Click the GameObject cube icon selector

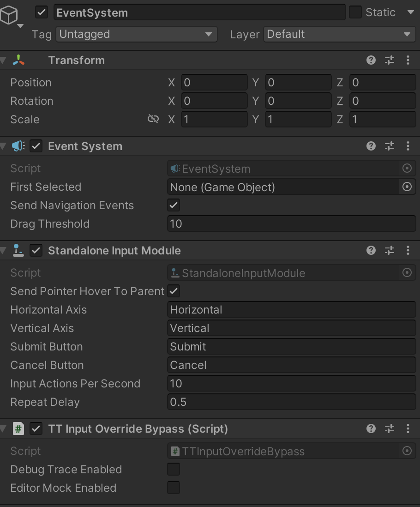(10, 17)
